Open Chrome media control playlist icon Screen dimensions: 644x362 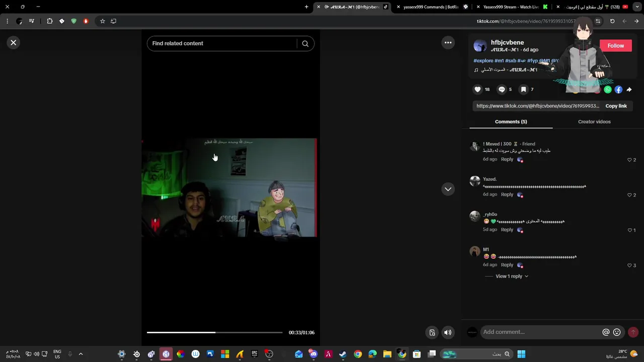(x=32, y=21)
